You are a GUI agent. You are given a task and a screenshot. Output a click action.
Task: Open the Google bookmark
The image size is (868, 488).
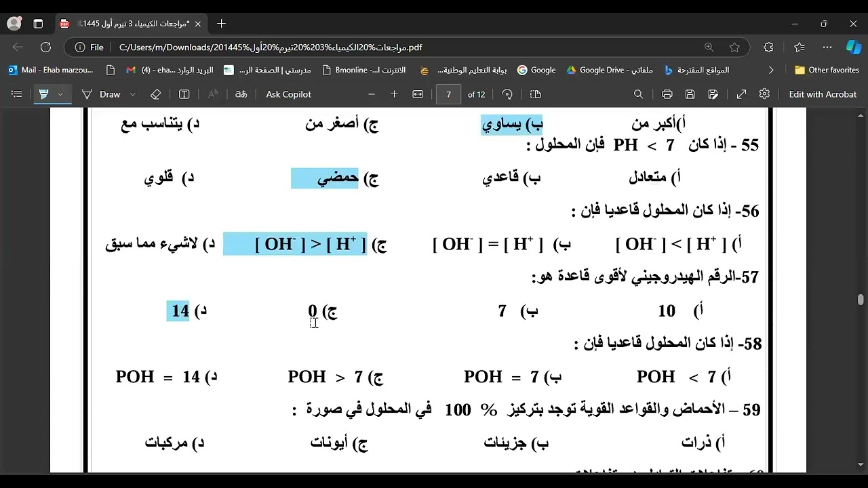(536, 70)
